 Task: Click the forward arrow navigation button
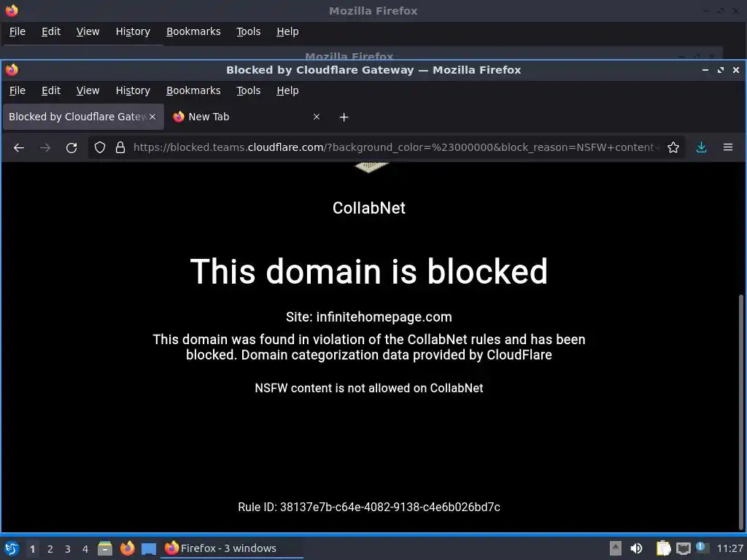(x=45, y=147)
